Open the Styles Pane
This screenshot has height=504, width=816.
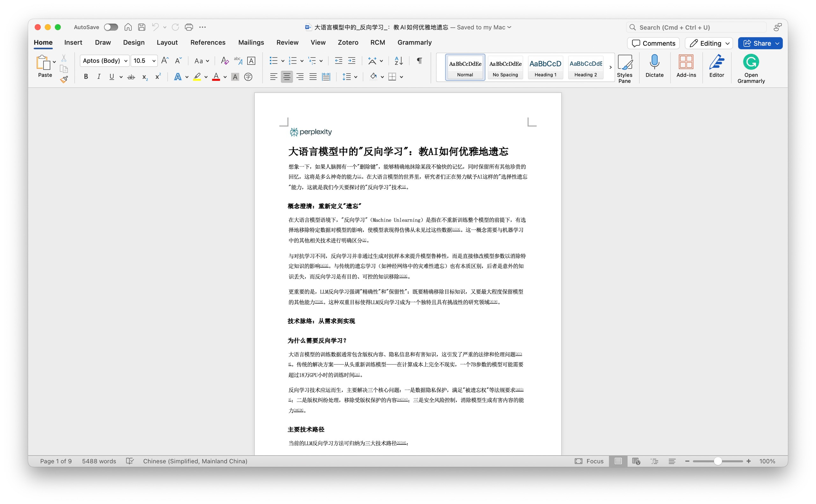point(624,68)
